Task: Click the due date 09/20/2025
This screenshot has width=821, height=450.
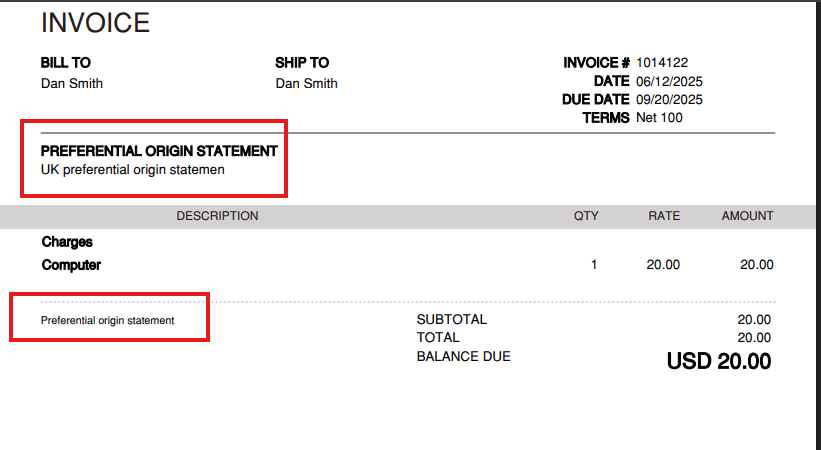Action: (669, 100)
